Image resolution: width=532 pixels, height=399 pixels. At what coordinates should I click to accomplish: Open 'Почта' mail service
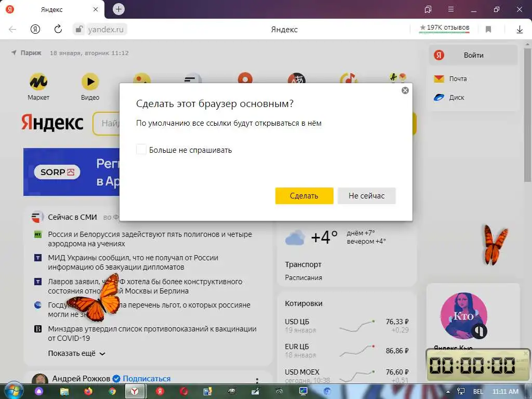point(450,79)
